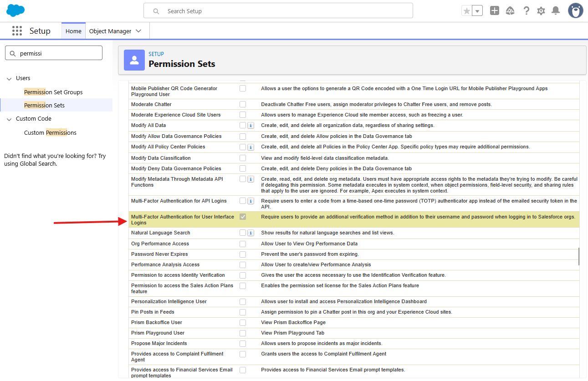The image size is (588, 381).
Task: Click "Provides access to Complaint Fulfilment Agent" label
Action: coord(177,357)
